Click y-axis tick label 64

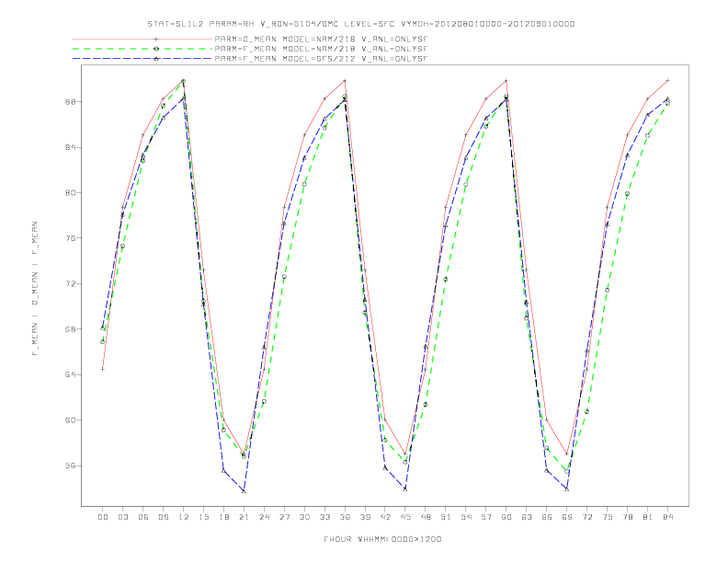click(71, 374)
